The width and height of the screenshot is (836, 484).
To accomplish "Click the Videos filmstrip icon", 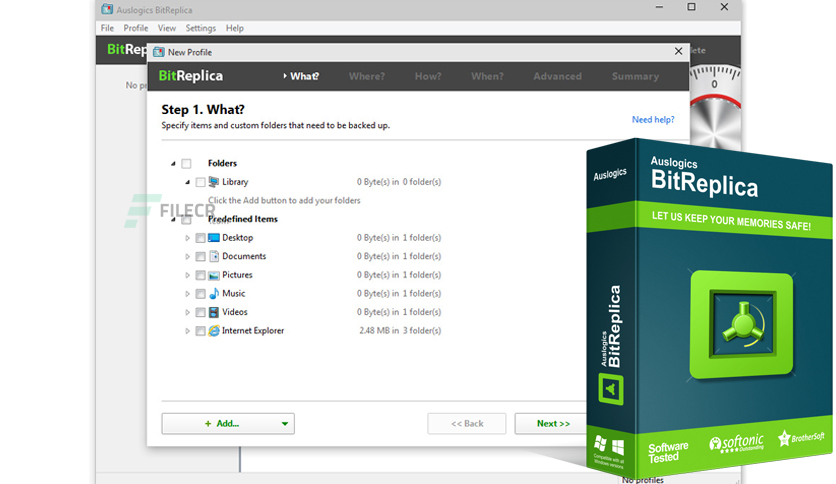I will [214, 312].
